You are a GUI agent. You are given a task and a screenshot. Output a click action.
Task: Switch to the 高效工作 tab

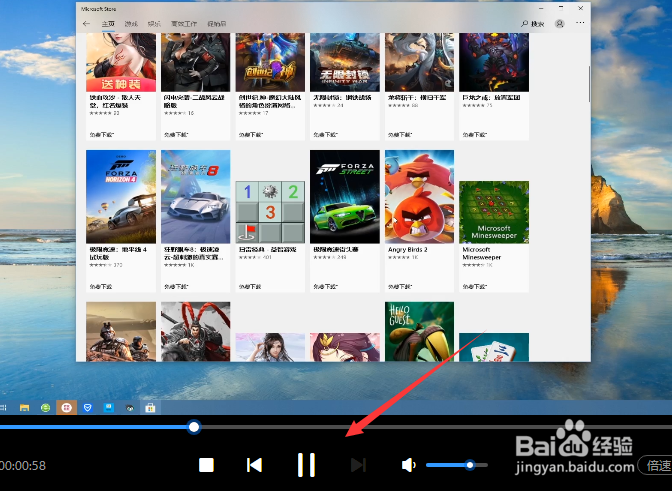[184, 24]
